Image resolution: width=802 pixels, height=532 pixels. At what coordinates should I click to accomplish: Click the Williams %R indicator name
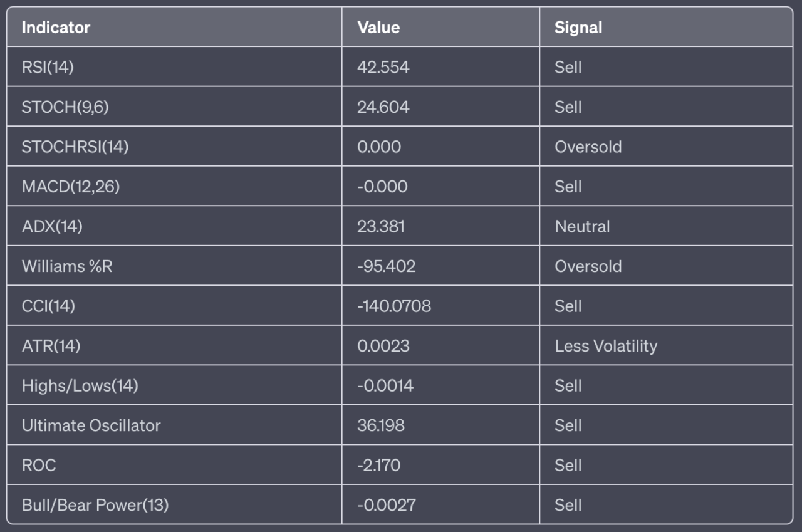point(67,266)
